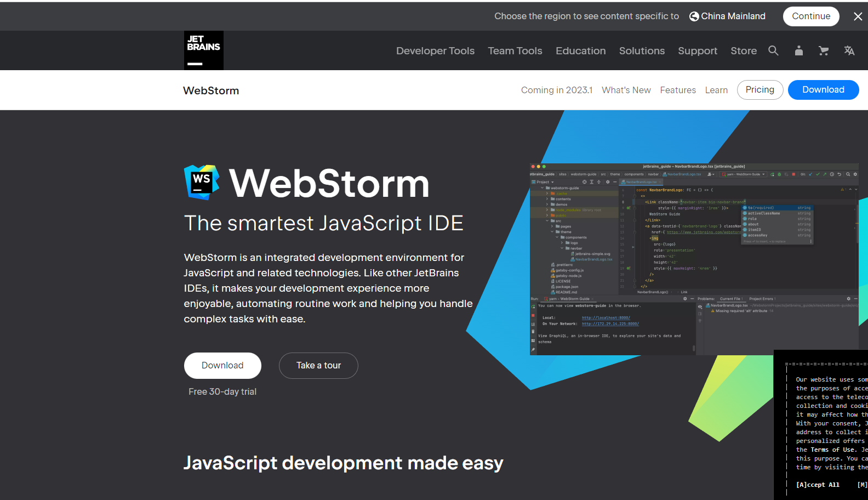Image resolution: width=868 pixels, height=500 pixels.
Task: Open the Features page
Action: (678, 90)
